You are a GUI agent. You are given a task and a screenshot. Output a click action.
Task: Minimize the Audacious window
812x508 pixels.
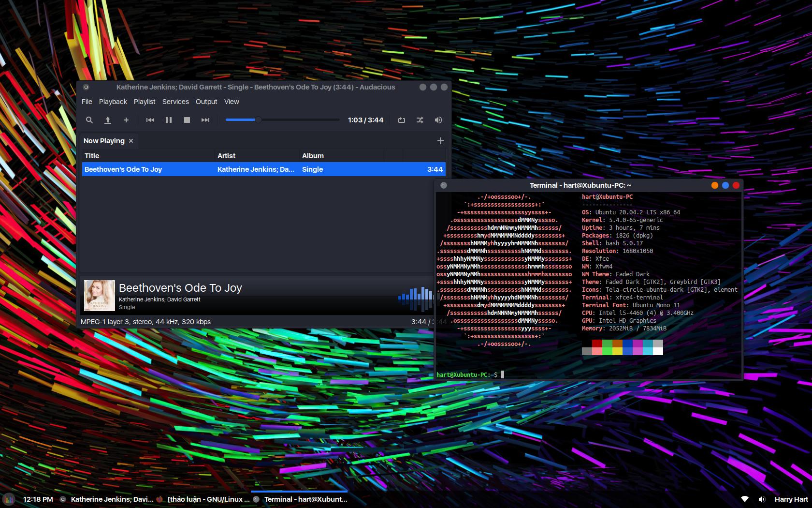coord(423,87)
